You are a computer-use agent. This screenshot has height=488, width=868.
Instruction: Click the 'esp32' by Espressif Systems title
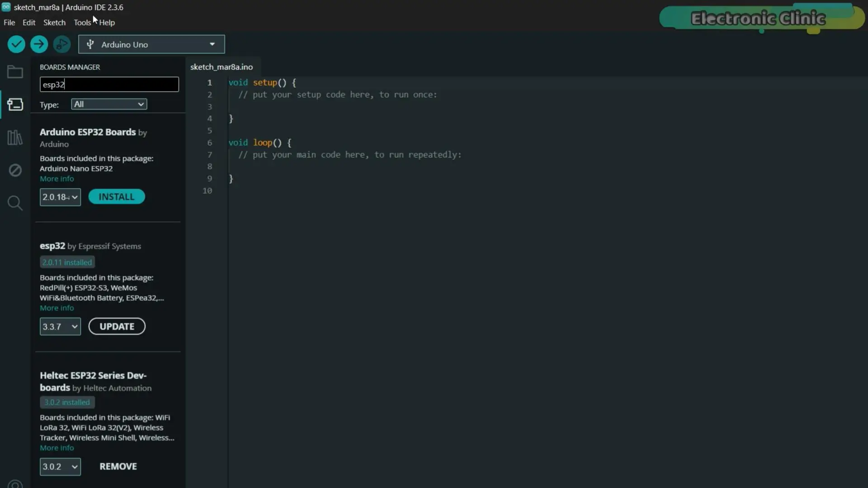click(x=52, y=246)
